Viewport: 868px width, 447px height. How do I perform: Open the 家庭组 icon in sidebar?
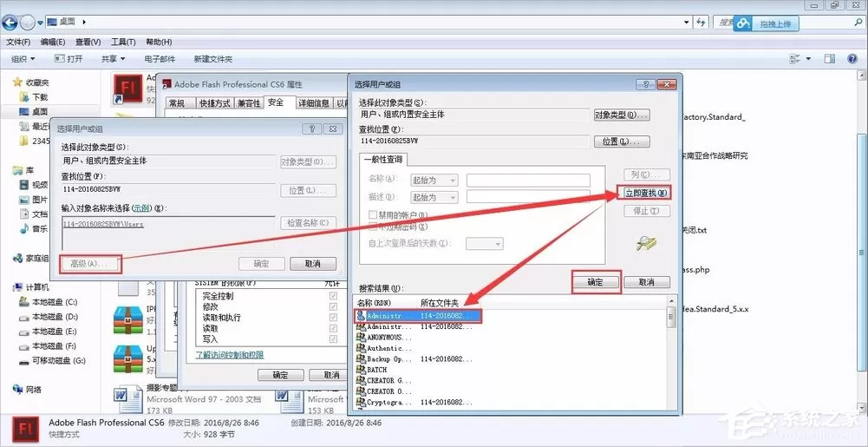pyautogui.click(x=17, y=258)
